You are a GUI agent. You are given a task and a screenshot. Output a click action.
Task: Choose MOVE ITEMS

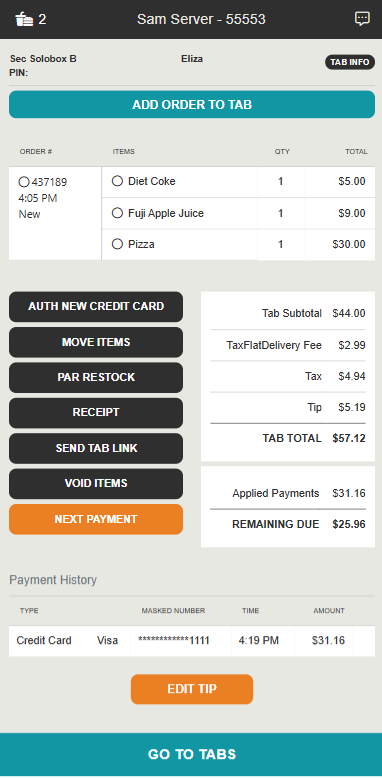(x=96, y=342)
